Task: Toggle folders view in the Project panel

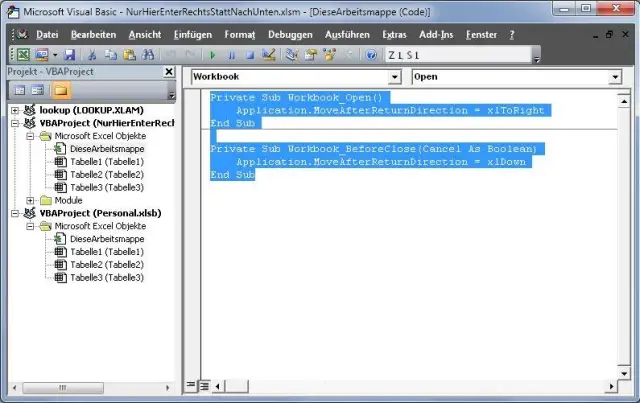Action: point(62,91)
